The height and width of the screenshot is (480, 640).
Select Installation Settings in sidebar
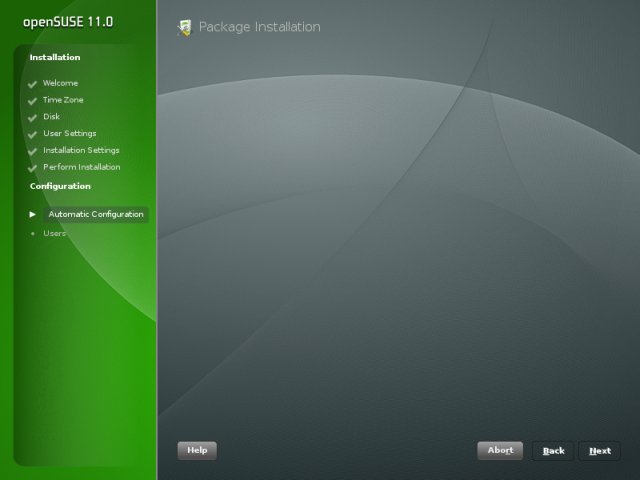coord(81,150)
